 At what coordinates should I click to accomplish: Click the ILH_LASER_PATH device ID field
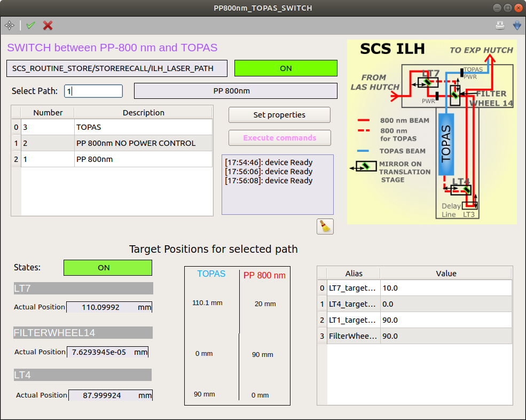[117, 68]
